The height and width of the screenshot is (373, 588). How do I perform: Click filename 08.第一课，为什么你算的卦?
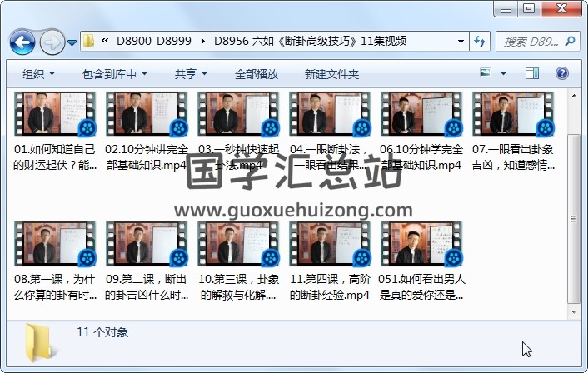click(55, 286)
